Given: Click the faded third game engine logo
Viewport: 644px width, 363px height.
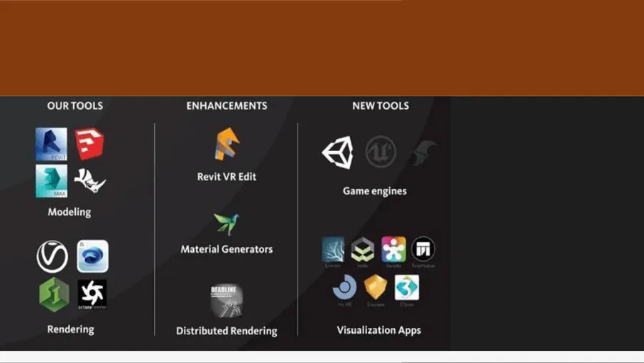Looking at the screenshot, I should point(424,153).
